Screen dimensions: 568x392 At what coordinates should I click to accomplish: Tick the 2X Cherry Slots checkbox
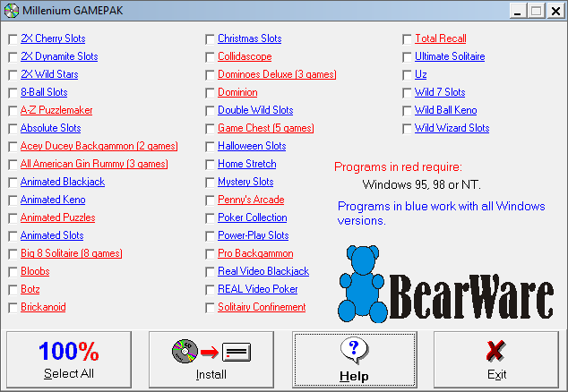[13, 39]
